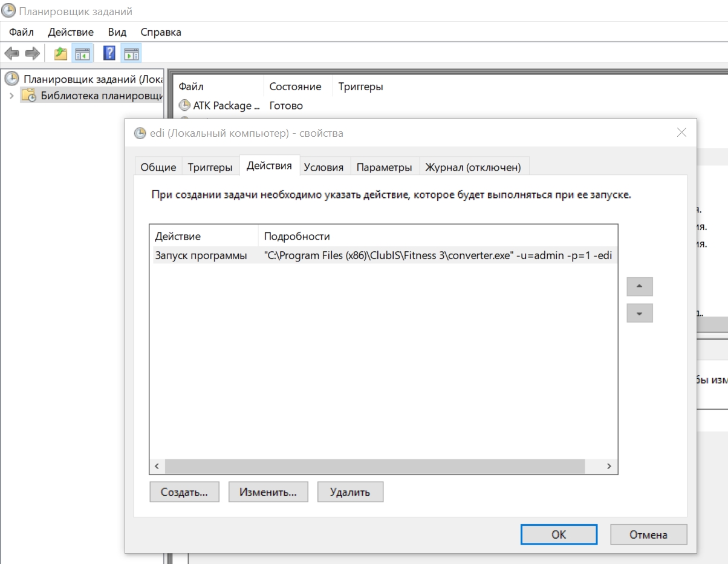Open the Параметры tab
Screen dimensions: 728x564
[385, 167]
